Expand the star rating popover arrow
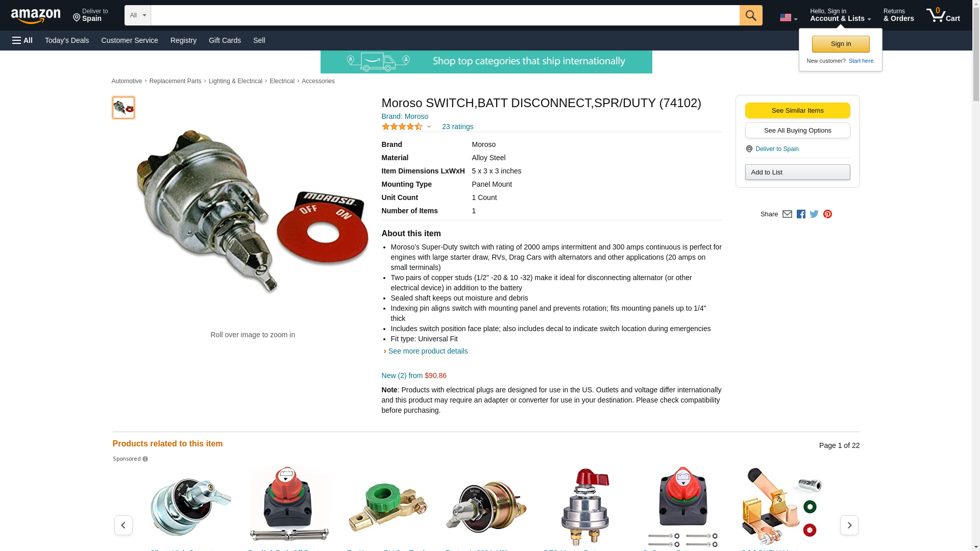This screenshot has width=980, height=551. tap(429, 127)
